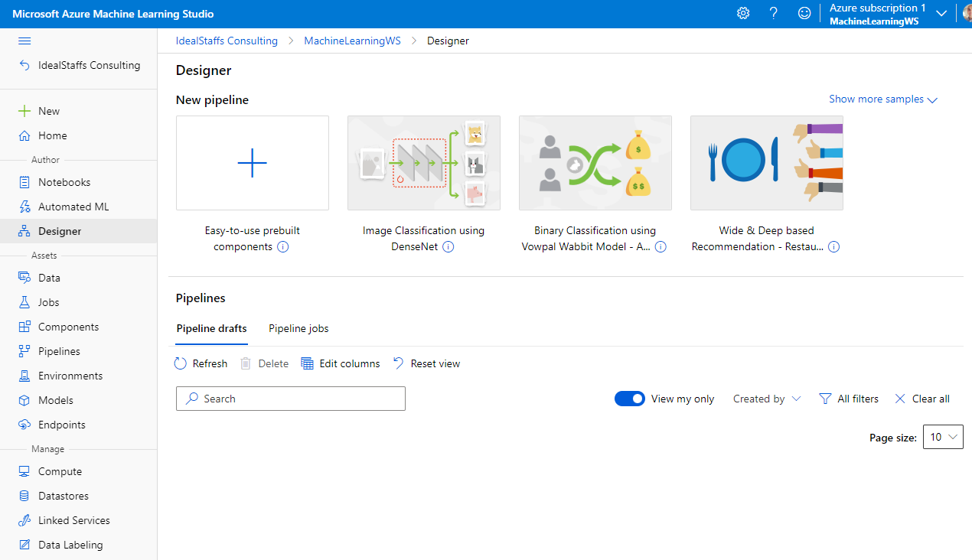Expand Show more samples

click(882, 99)
